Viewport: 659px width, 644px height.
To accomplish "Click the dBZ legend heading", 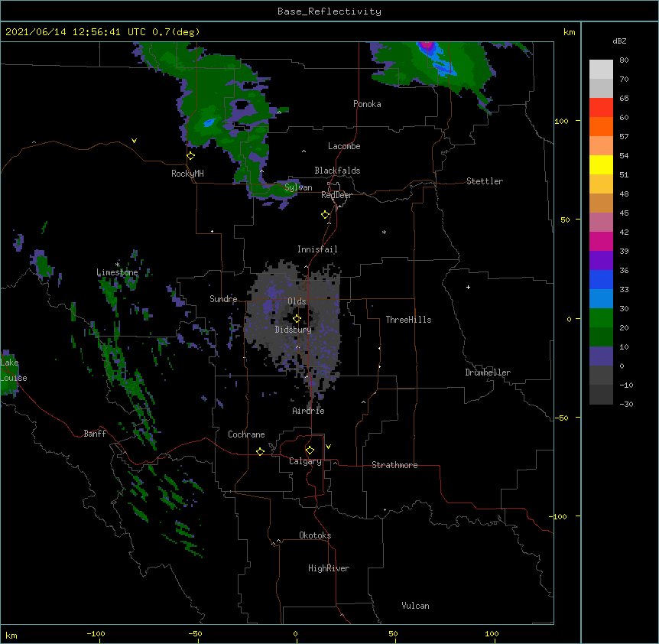I will (619, 41).
